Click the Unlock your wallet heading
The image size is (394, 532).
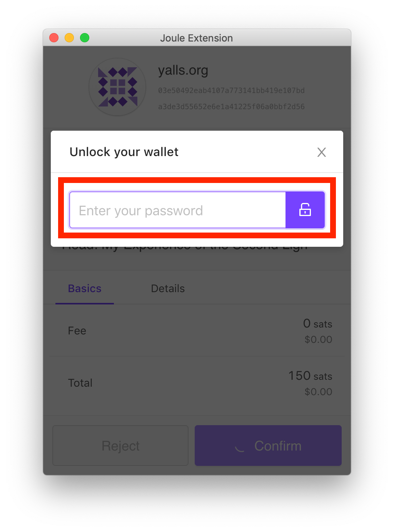point(124,152)
